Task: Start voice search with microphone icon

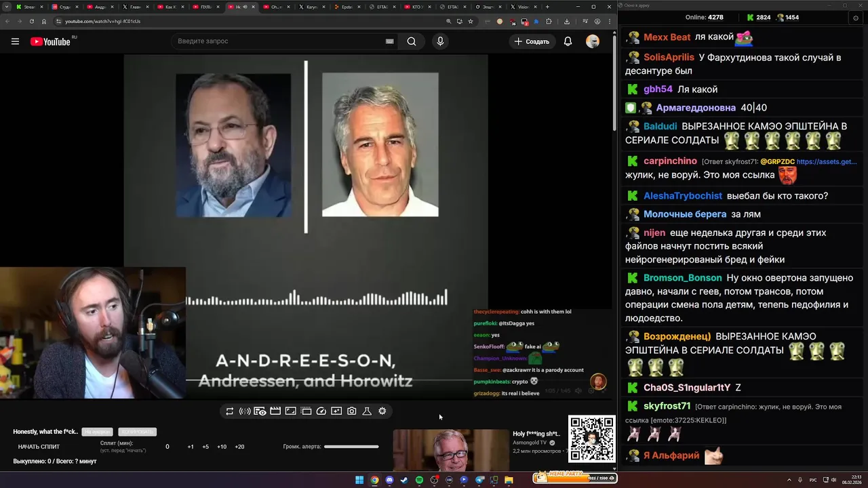Action: point(440,41)
